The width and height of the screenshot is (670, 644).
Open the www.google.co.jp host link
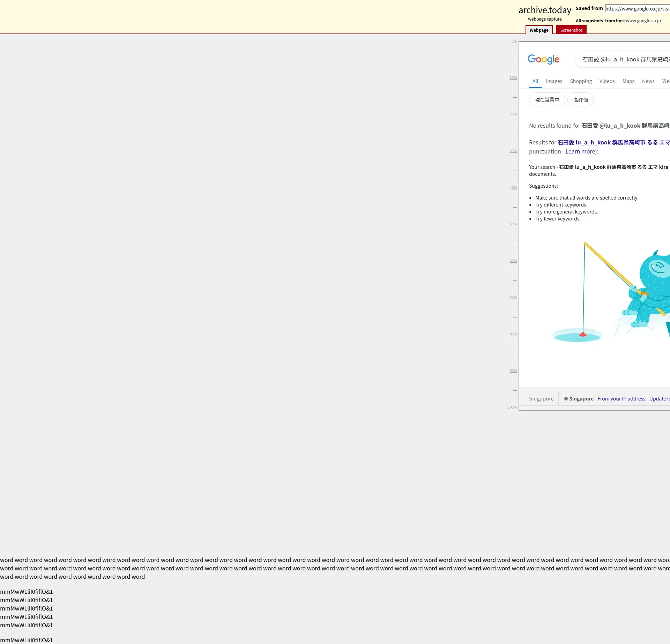643,21
